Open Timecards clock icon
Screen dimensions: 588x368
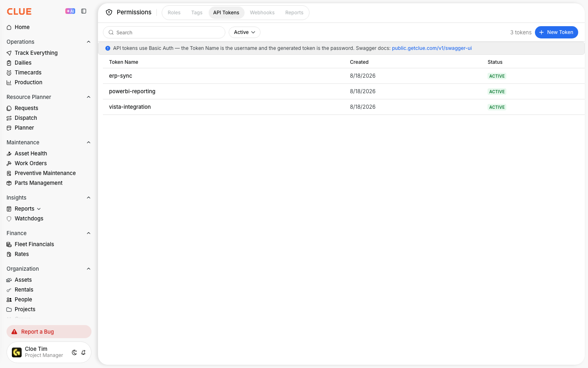point(9,73)
